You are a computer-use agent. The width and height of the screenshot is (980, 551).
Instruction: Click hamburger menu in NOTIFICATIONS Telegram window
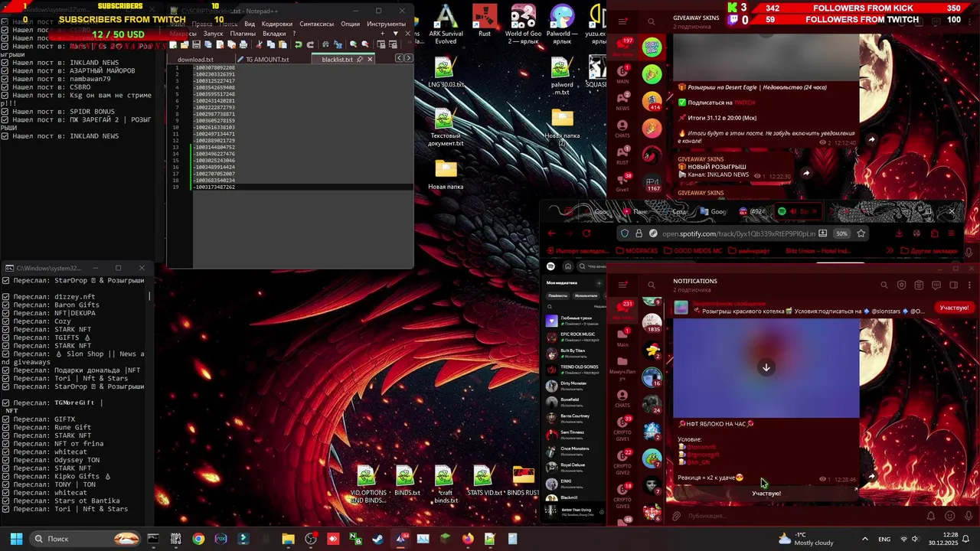pos(622,285)
